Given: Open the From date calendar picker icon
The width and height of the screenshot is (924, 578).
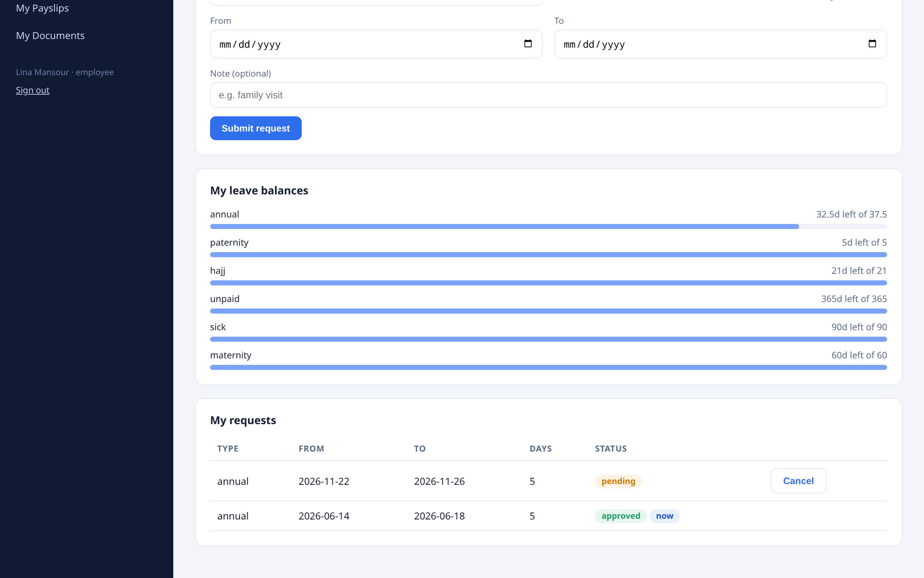Looking at the screenshot, I should [x=528, y=44].
